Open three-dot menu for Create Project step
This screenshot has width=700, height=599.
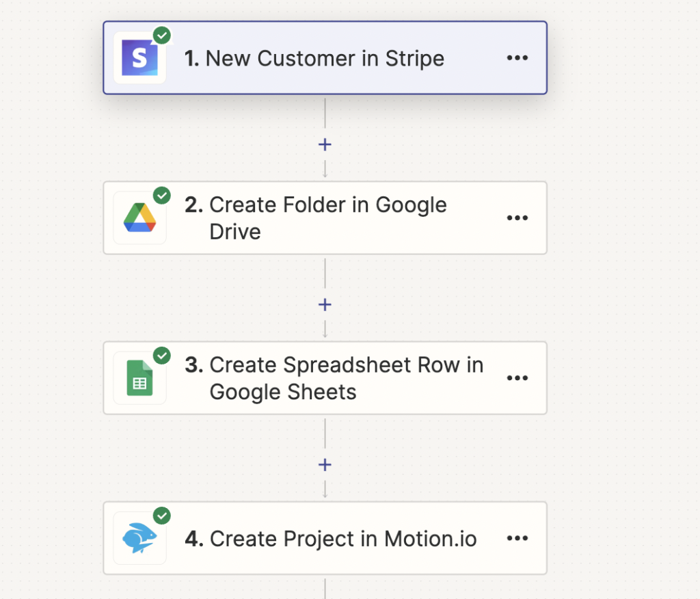point(517,538)
